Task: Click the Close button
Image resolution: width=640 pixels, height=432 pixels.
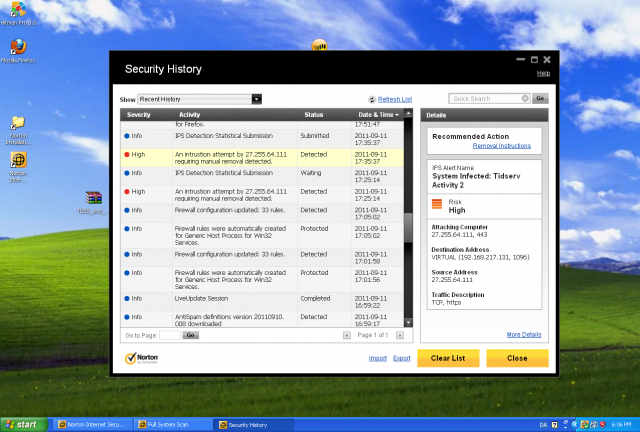Action: [517, 358]
